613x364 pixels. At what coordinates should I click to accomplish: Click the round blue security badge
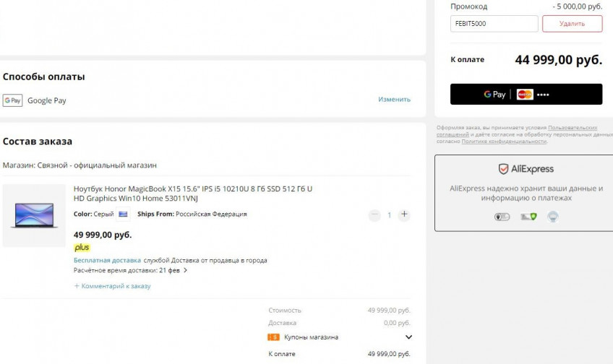point(553,217)
